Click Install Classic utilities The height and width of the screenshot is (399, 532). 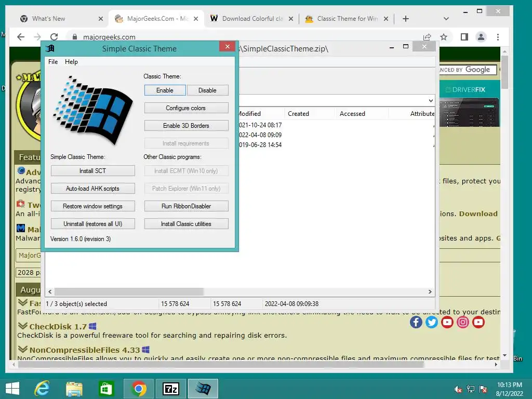[x=186, y=223]
